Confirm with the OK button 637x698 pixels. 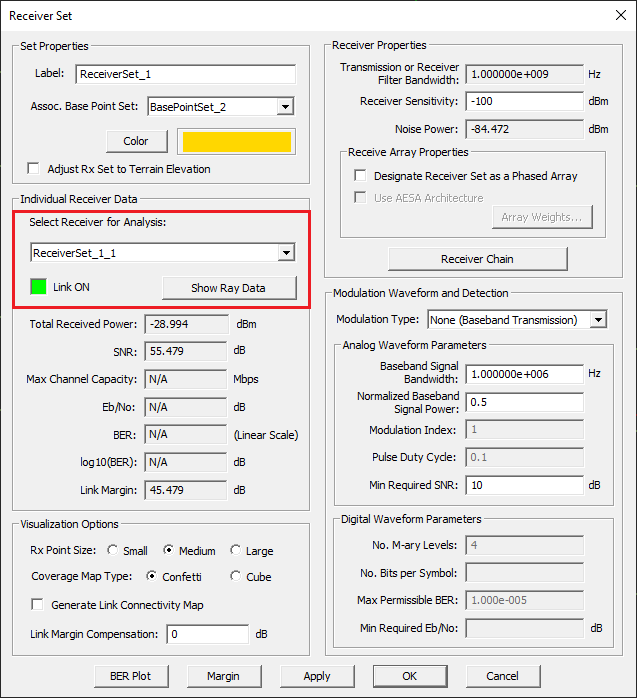[x=410, y=676]
